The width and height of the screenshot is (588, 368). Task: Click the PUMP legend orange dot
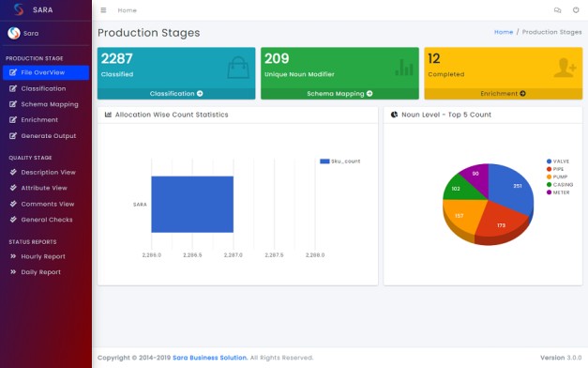click(549, 176)
